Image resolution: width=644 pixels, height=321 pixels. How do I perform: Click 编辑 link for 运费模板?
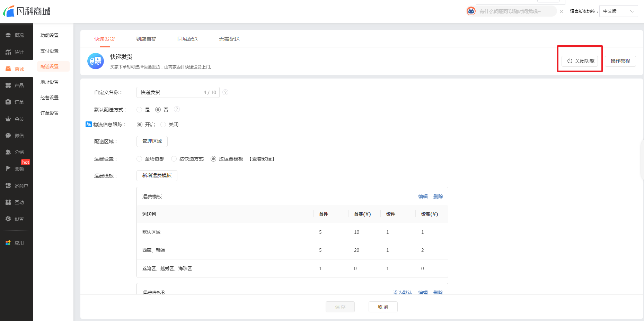[423, 196]
